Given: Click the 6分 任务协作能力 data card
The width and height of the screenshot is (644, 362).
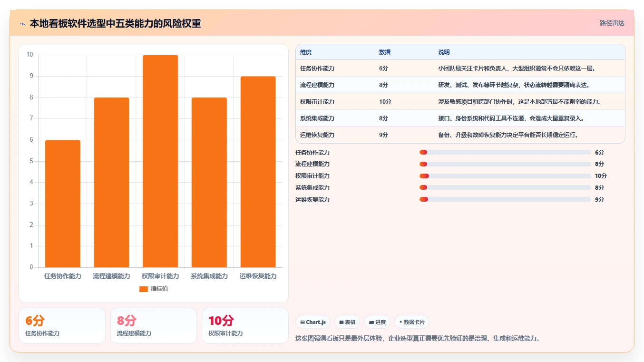Looking at the screenshot, I should [62, 325].
